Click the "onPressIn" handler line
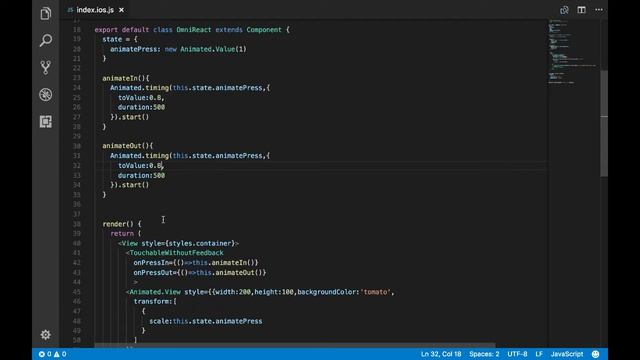 (196, 262)
